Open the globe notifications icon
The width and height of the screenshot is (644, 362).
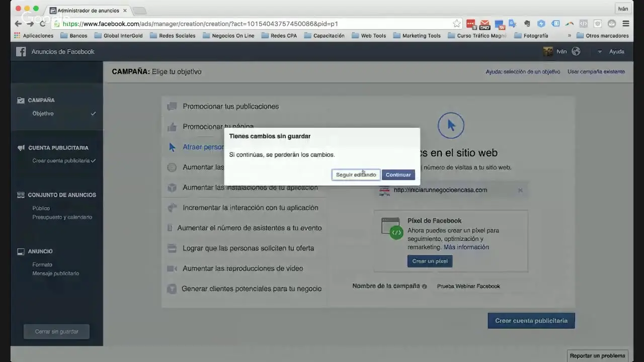coord(576,51)
